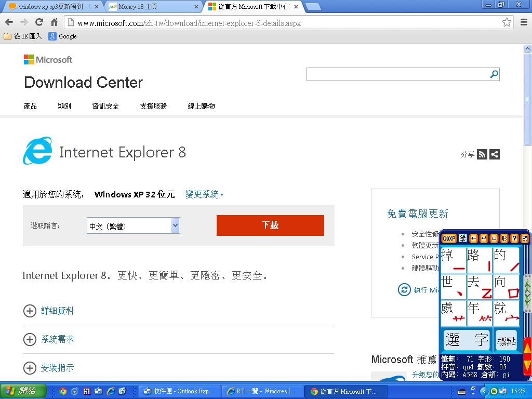This screenshot has height=399, width=532.
Task: Open Q9 help question mark
Action: (515, 238)
